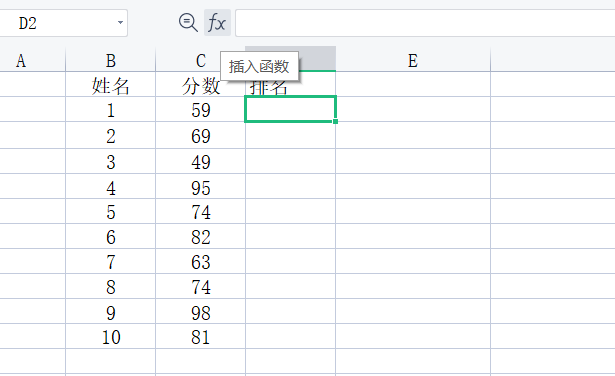Viewport: 615px width, 376px height.
Task: Select score cell with value 49
Action: pyautogui.click(x=200, y=161)
